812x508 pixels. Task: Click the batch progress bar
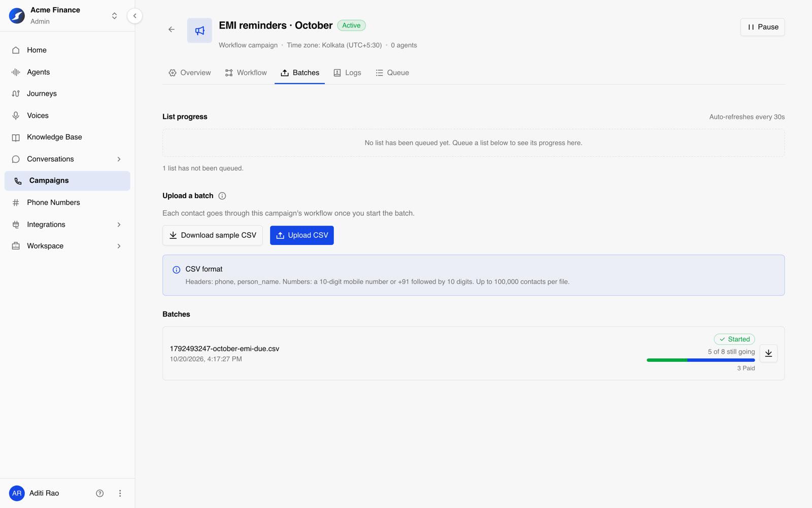click(700, 360)
